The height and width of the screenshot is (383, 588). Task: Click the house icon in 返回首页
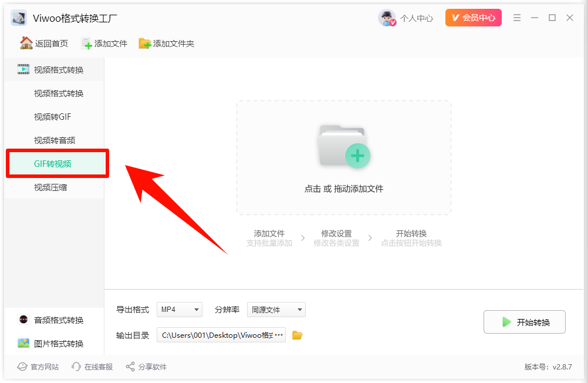click(26, 43)
